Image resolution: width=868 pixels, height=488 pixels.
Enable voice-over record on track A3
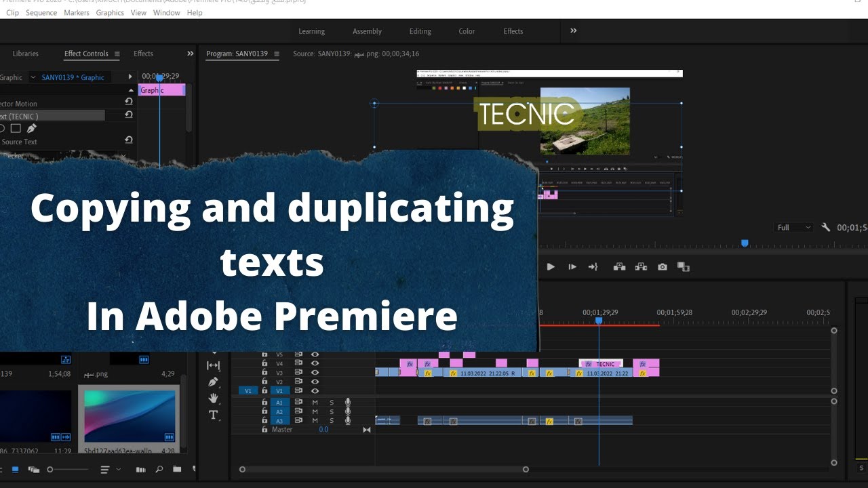348,420
